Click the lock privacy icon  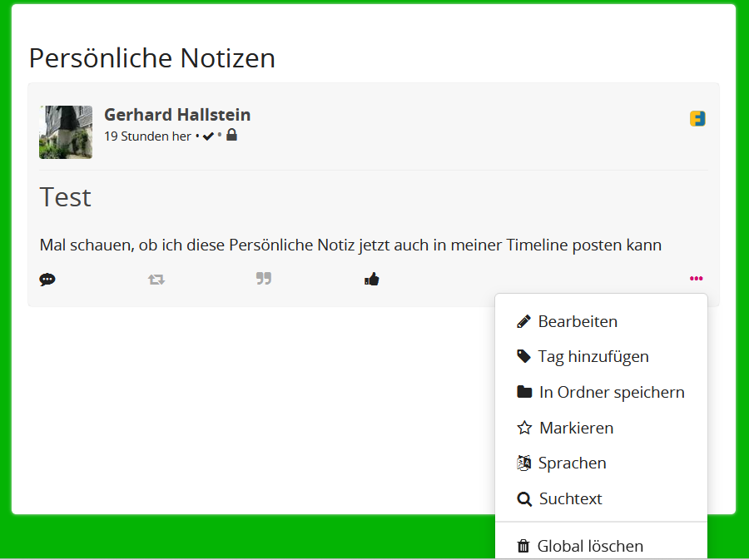click(x=231, y=135)
